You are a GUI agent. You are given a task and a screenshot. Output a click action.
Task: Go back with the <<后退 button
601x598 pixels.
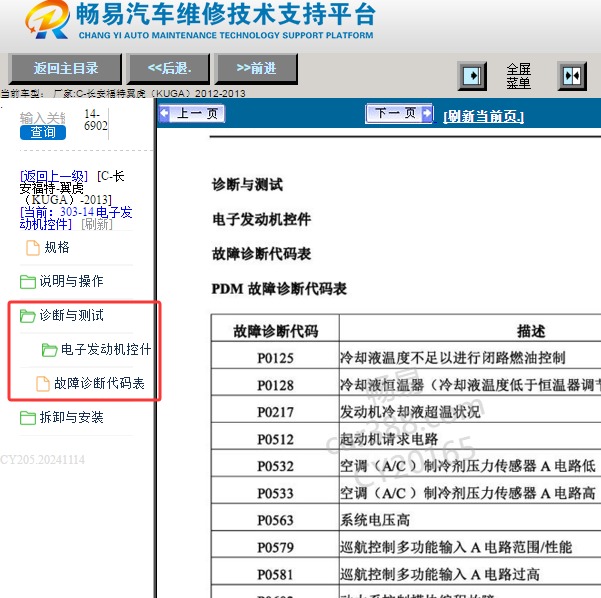tap(169, 69)
